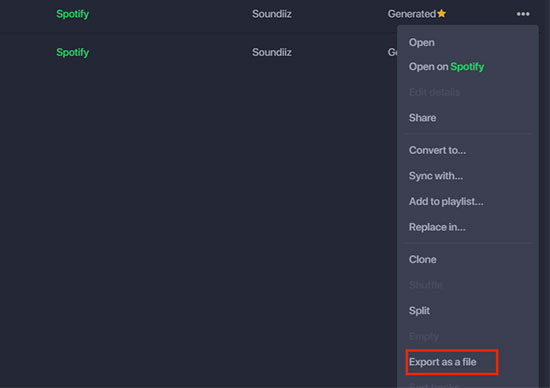This screenshot has height=388, width=550.
Task: Choose Open from the context menu
Action: tap(422, 42)
